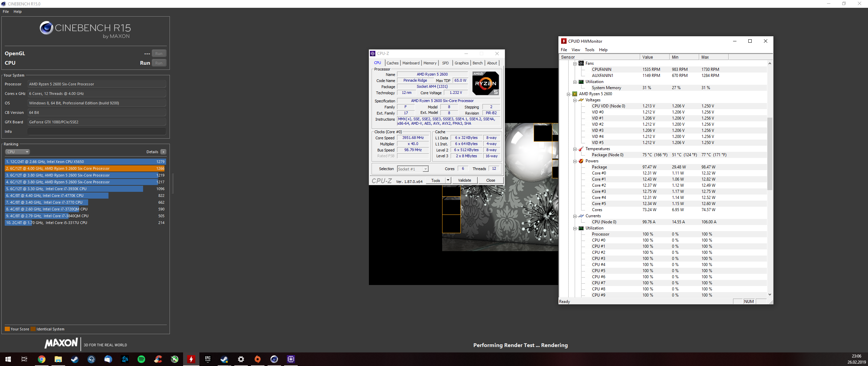Viewport: 868px width, 366px height.
Task: Click the Validate button in CPU-Z
Action: [465, 180]
